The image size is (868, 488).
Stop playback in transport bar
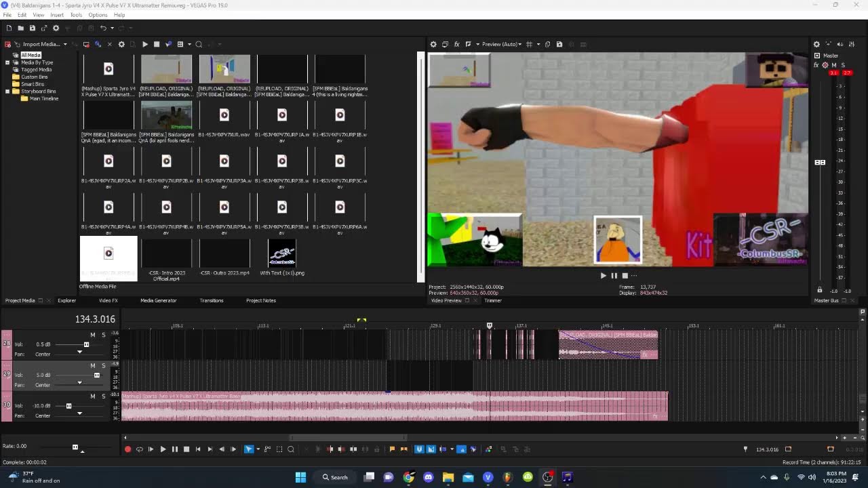186,449
